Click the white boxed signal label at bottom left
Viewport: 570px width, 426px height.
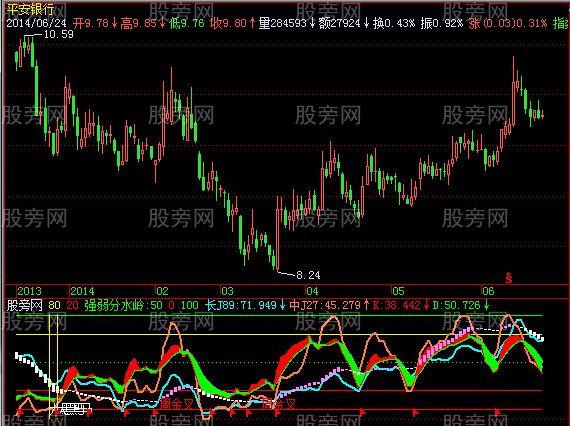(72, 409)
